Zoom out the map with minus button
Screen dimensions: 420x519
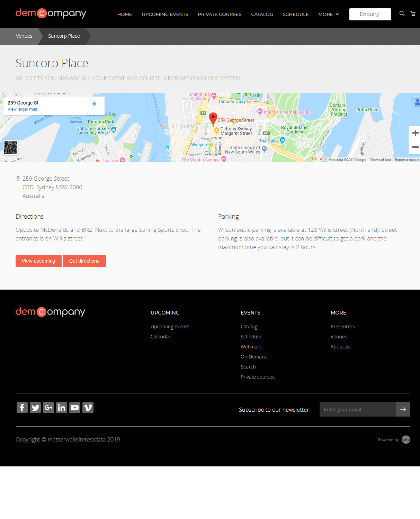tap(415, 147)
